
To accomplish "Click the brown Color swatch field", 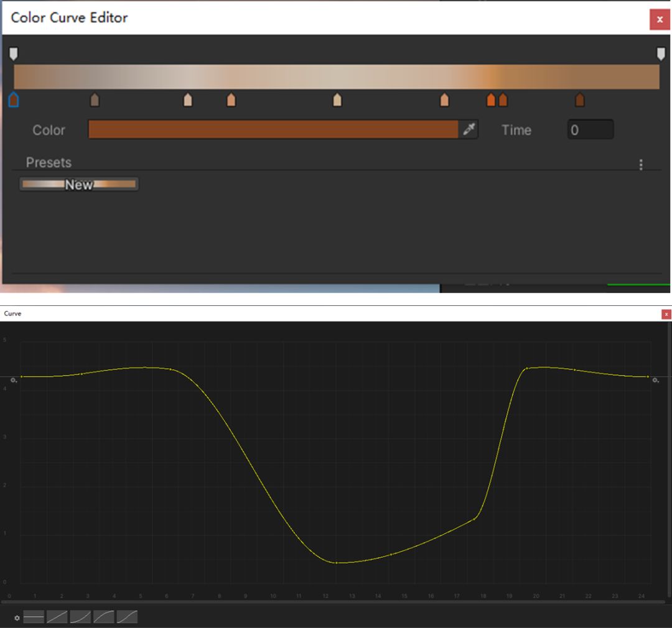I will 273,129.
